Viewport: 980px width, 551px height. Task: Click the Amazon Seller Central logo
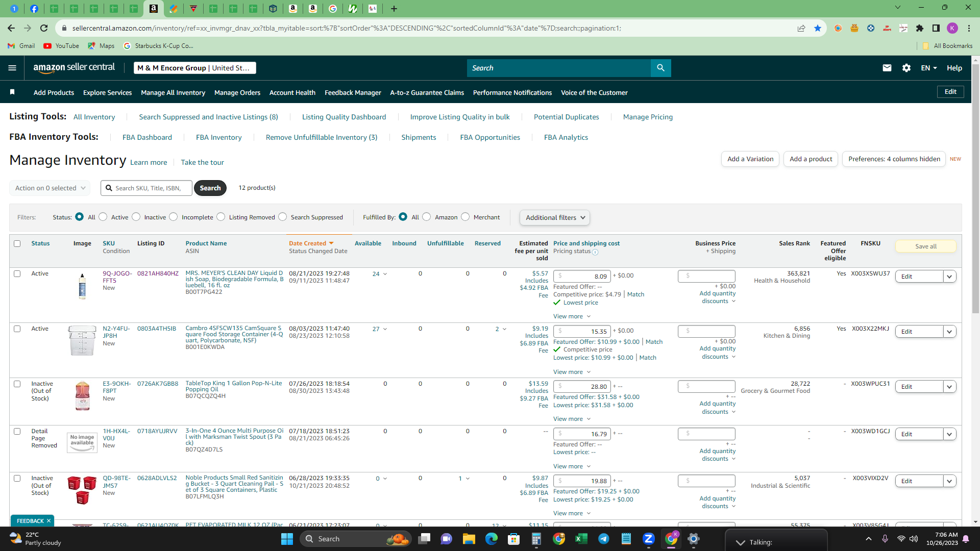point(74,68)
